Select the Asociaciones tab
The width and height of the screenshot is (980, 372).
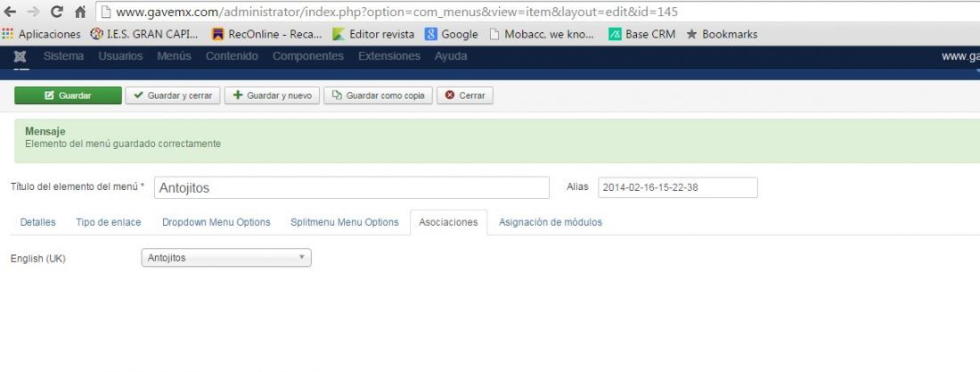click(x=448, y=222)
